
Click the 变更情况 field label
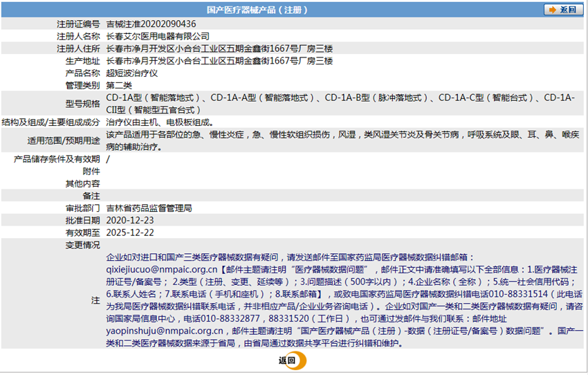coord(82,245)
